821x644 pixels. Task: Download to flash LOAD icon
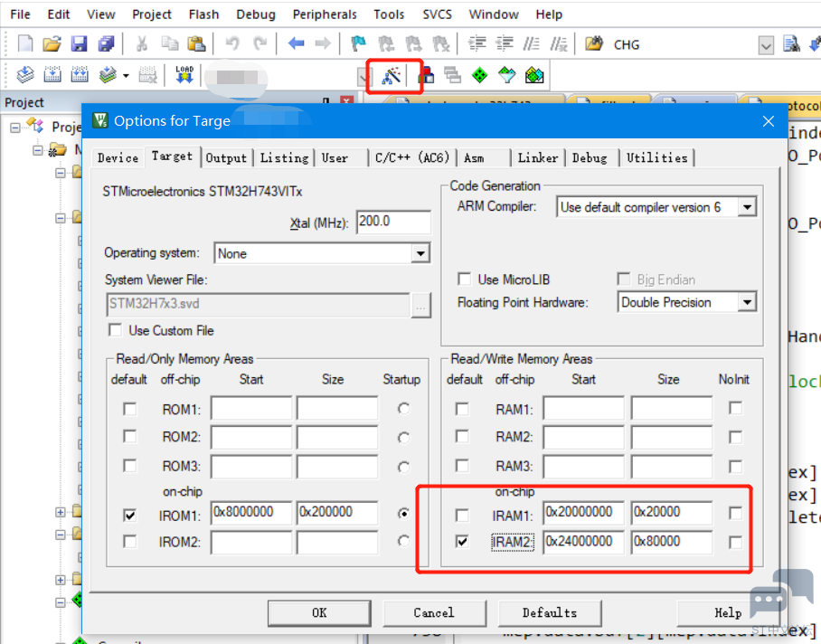pyautogui.click(x=184, y=75)
